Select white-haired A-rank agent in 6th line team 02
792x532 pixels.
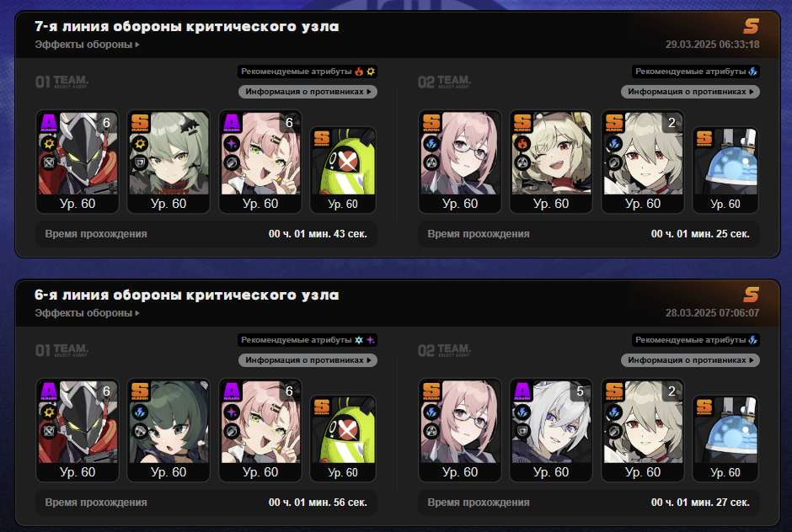pos(551,430)
